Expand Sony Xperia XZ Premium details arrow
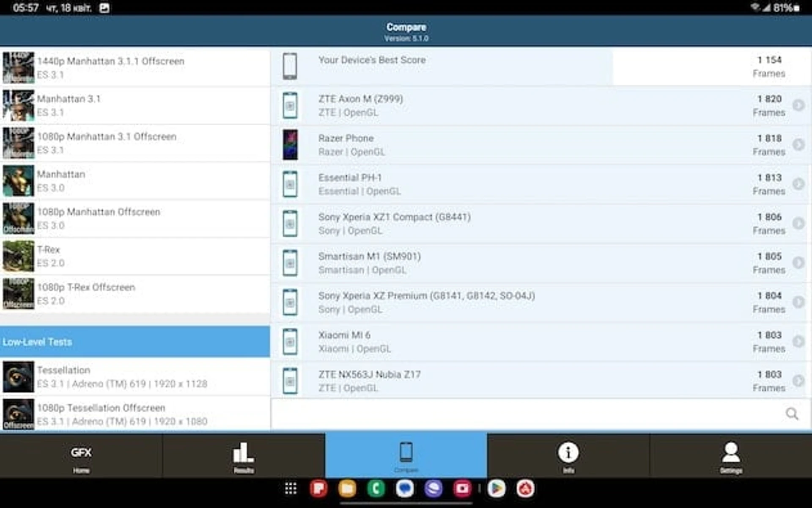Screen dimensions: 812x508 click(798, 302)
